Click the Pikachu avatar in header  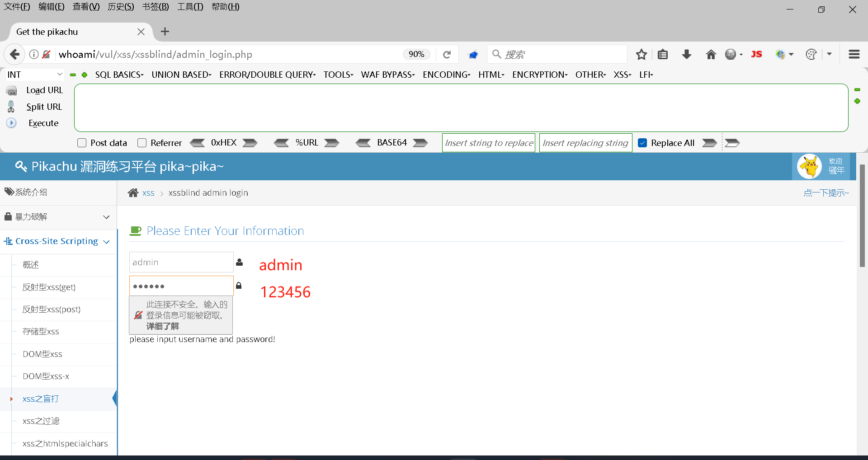809,166
